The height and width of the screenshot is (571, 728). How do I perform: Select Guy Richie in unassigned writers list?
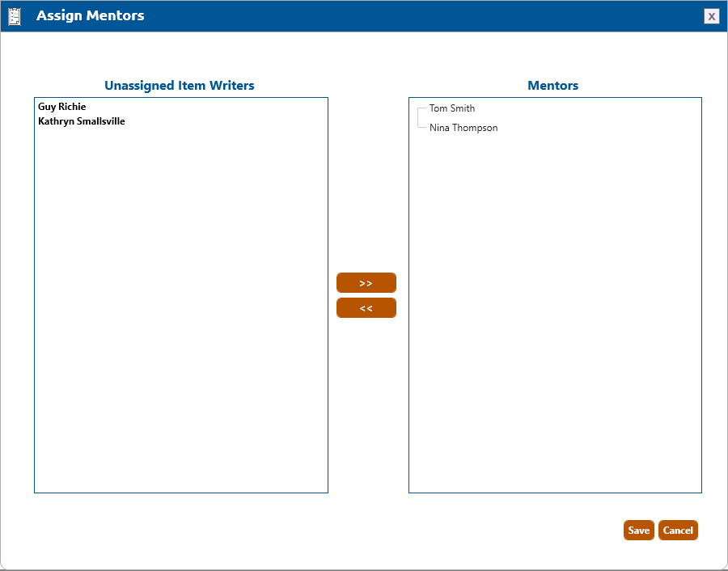[62, 107]
